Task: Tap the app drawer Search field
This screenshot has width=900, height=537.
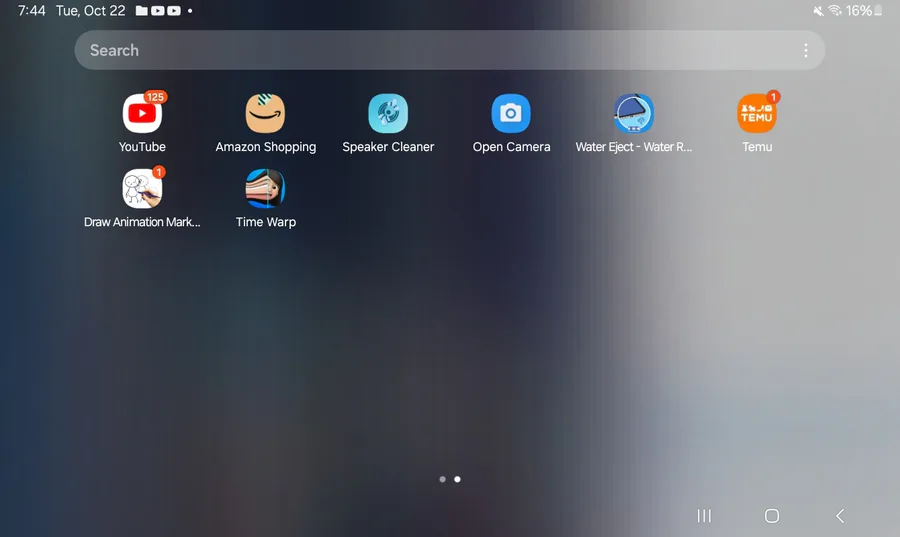Action: tap(449, 50)
